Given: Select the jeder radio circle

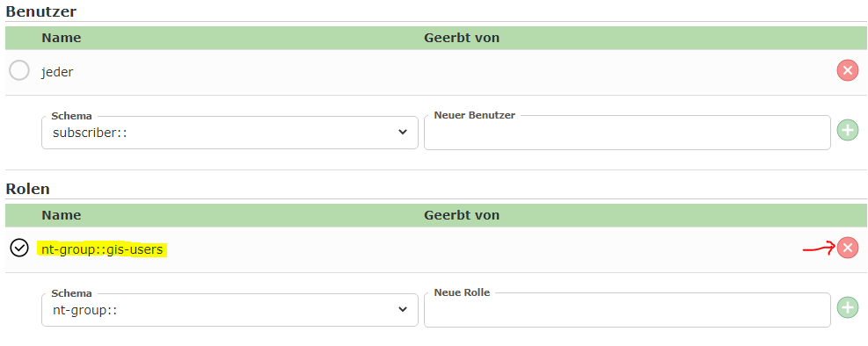Looking at the screenshot, I should 19,71.
